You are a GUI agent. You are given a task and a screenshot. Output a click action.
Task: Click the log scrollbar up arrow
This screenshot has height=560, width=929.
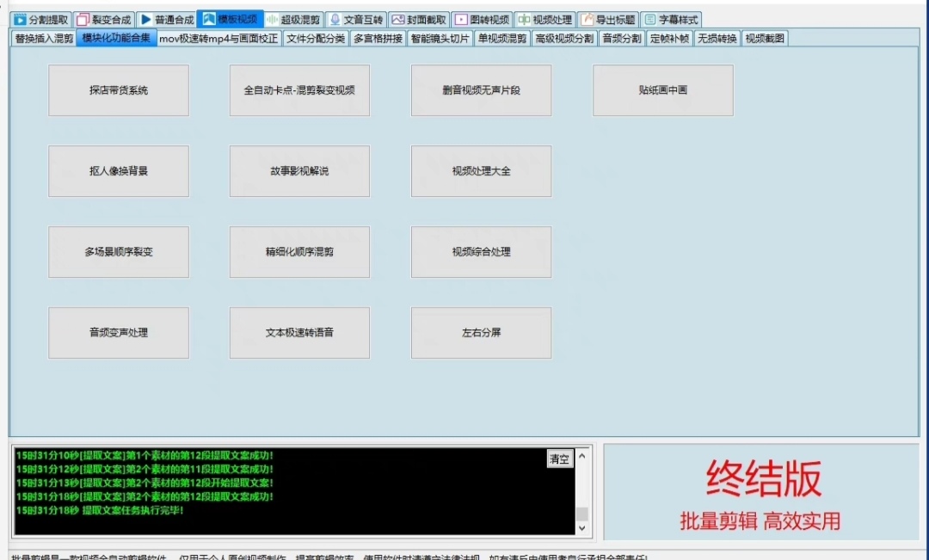click(582, 455)
